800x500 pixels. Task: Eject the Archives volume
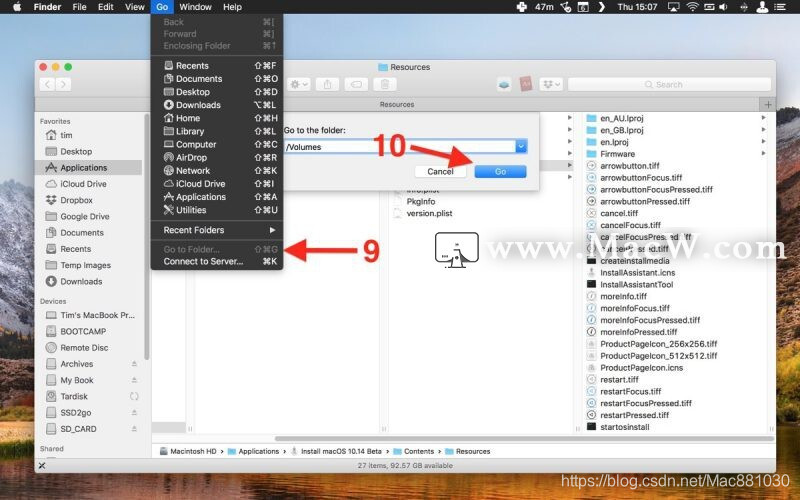(x=134, y=364)
